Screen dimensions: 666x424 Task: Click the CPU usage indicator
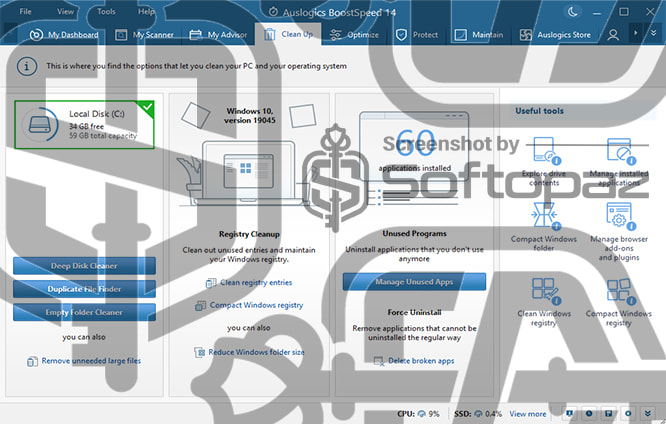(x=418, y=414)
